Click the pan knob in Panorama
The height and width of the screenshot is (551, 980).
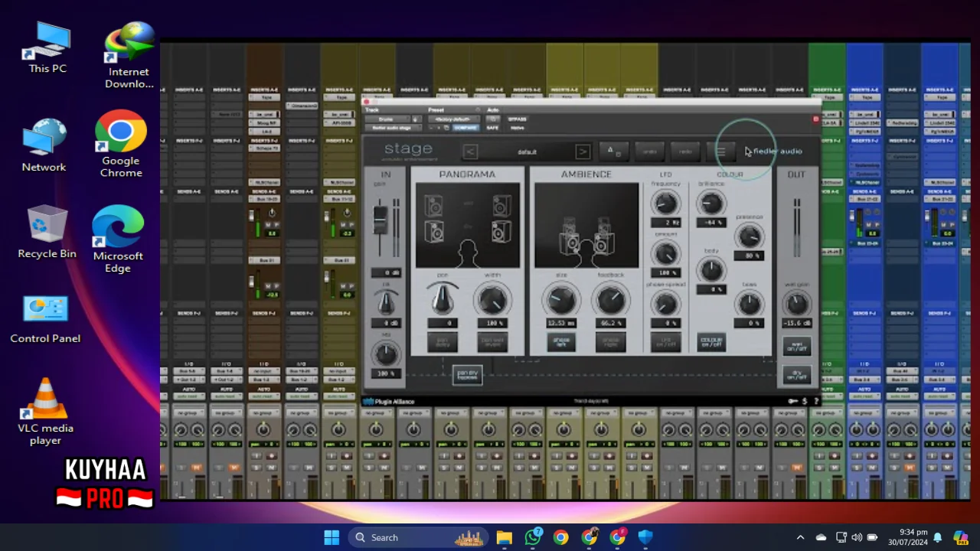tap(443, 300)
